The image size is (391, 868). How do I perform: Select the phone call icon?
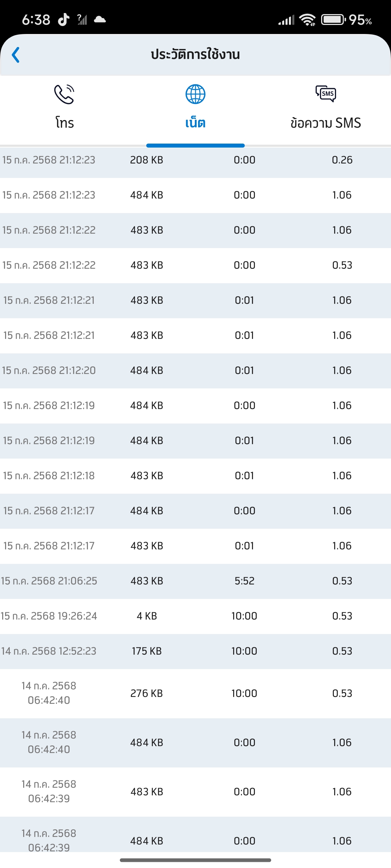click(64, 94)
